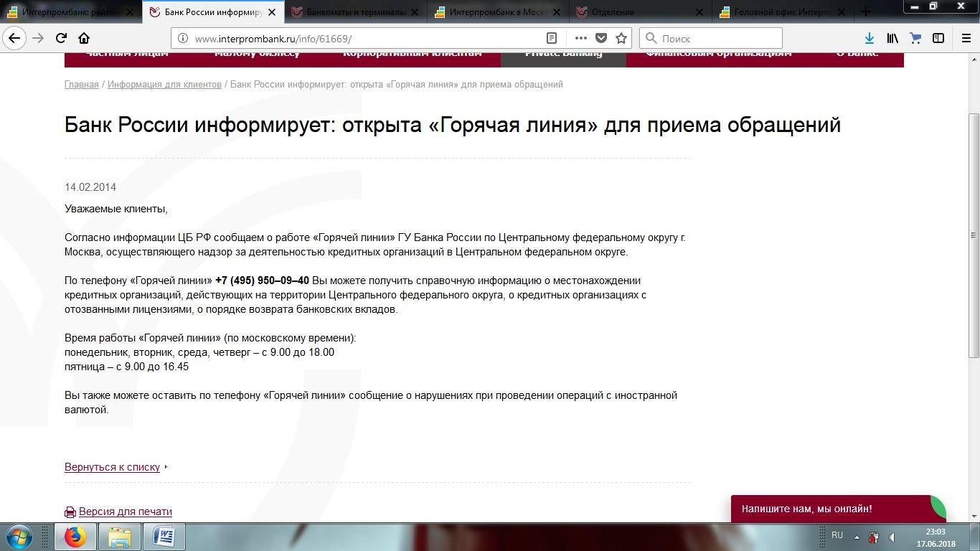
Task: Switch to the Банкоматы и терминалы tab
Action: (x=356, y=12)
